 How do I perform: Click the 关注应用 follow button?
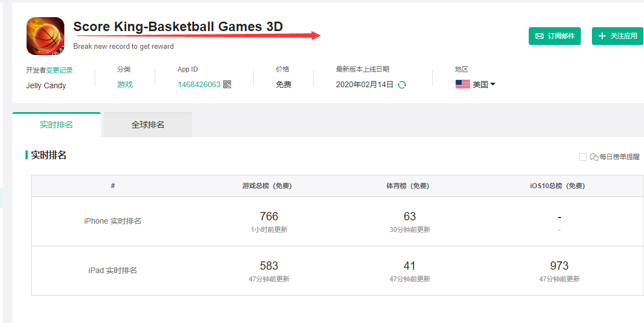(617, 36)
